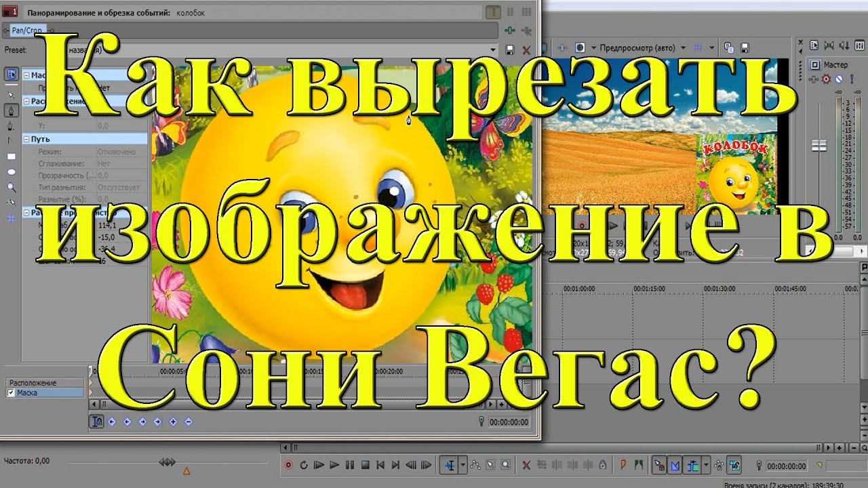868x488 pixels.
Task: Collapse the first property group in Pan/Crop
Action: pos(26,75)
